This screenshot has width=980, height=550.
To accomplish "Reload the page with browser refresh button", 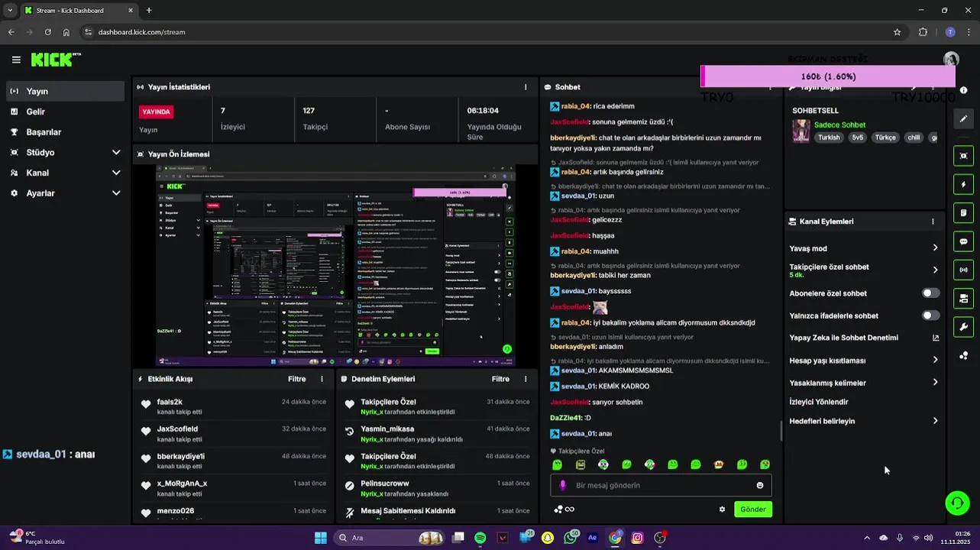I will (x=47, y=32).
